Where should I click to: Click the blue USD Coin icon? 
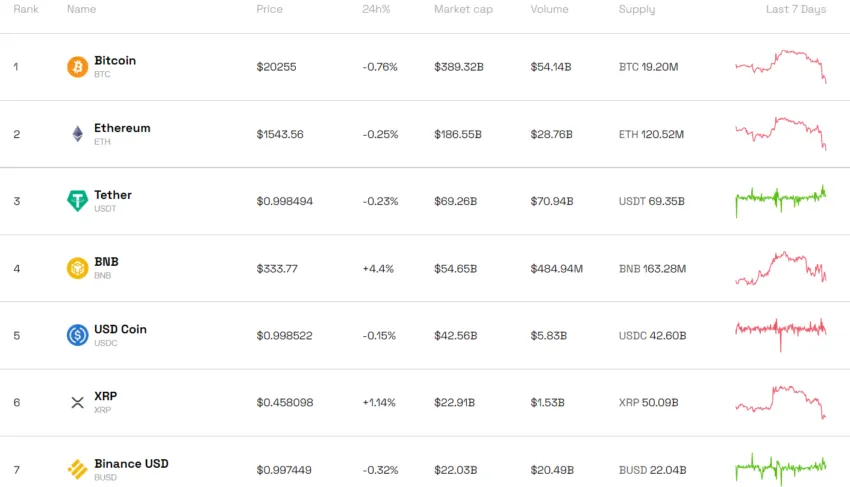pos(78,335)
